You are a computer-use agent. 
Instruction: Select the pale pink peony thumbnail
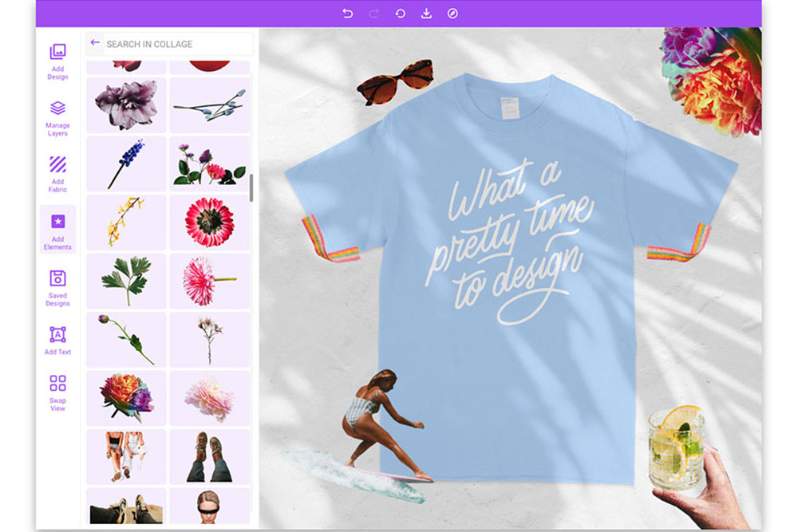(x=209, y=397)
